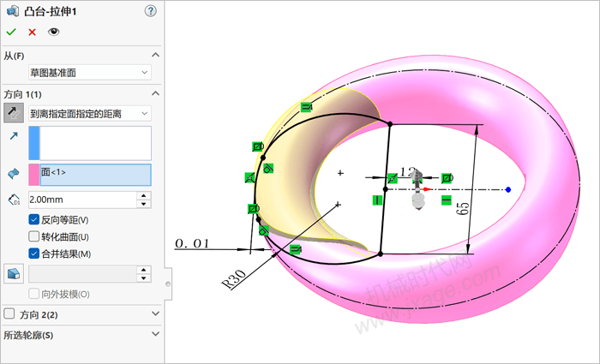This screenshot has height=364, width=600.
Task: Select the R30 radius dimension
Action: pos(233,279)
